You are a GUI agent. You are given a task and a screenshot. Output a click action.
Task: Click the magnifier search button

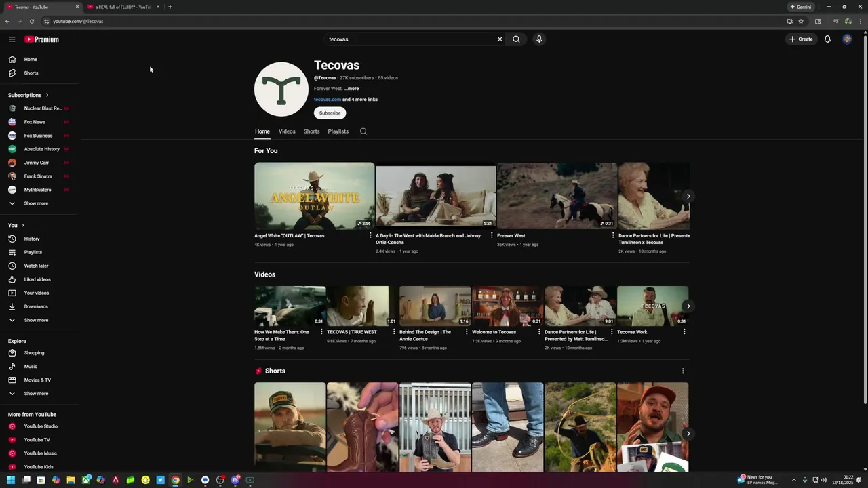tap(516, 39)
